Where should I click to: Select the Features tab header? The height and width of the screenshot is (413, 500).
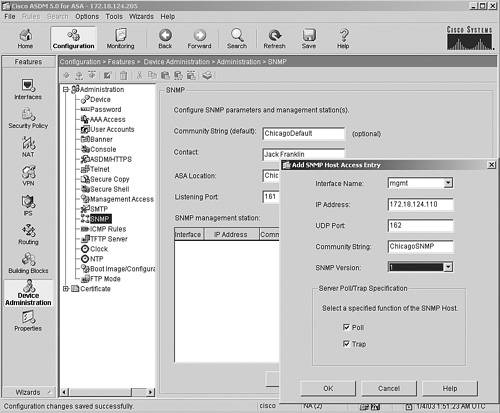pyautogui.click(x=28, y=62)
